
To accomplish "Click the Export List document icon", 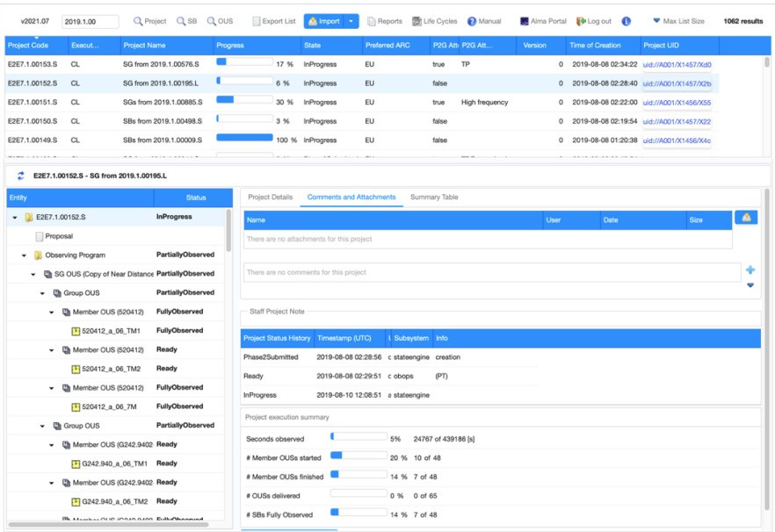I will (256, 21).
